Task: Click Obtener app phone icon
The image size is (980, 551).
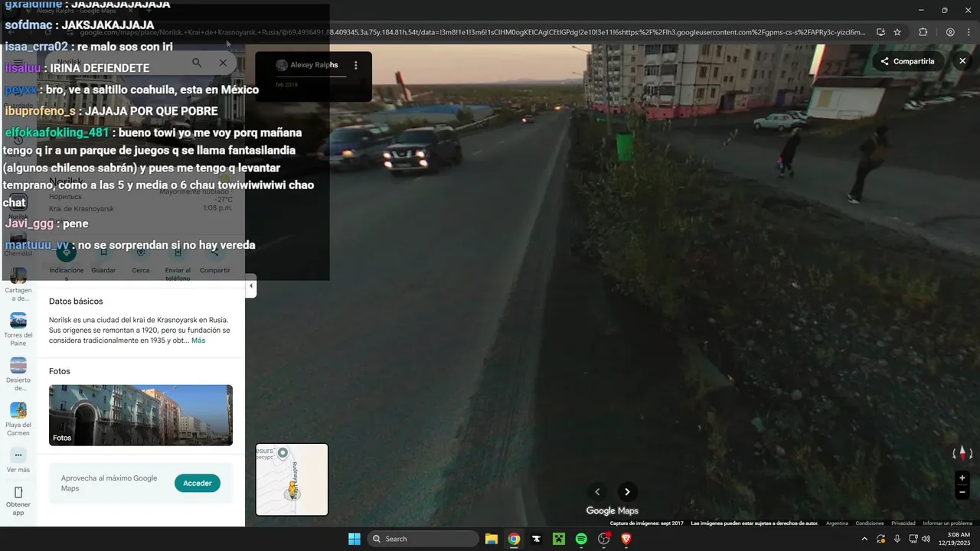Action: coord(18,492)
